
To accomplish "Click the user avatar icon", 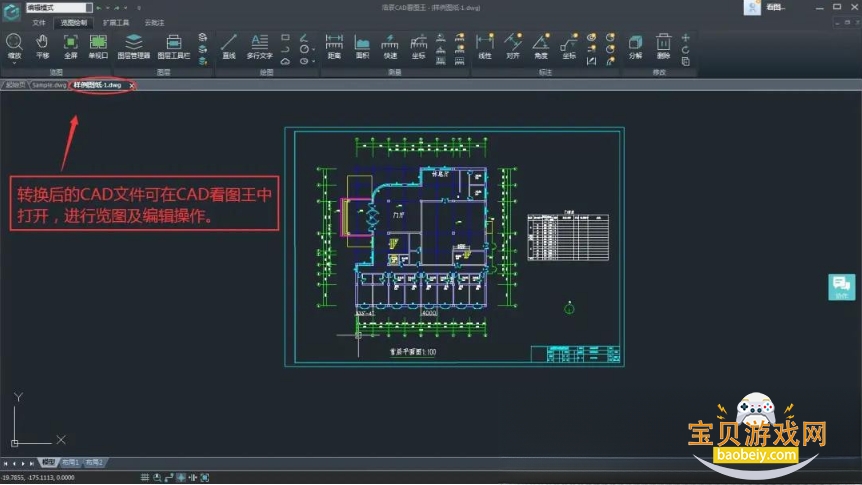I will [x=752, y=7].
